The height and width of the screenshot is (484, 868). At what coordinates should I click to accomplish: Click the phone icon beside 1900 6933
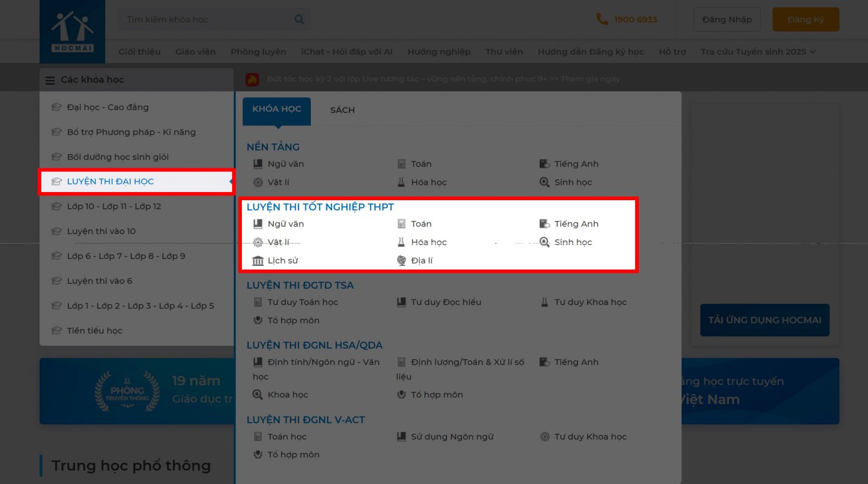point(602,20)
